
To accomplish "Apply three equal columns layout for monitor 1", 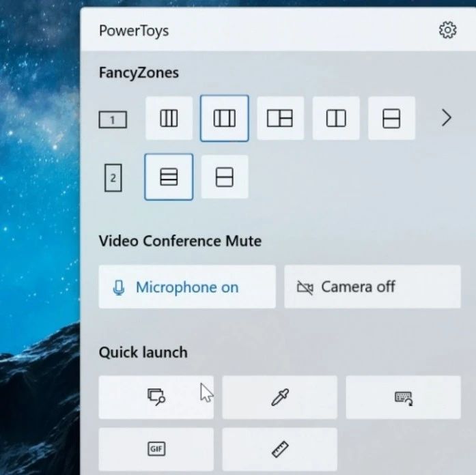I will (169, 118).
